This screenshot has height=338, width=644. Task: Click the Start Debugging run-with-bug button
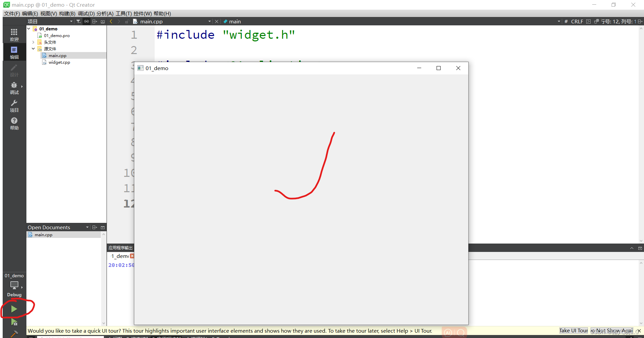point(14,322)
